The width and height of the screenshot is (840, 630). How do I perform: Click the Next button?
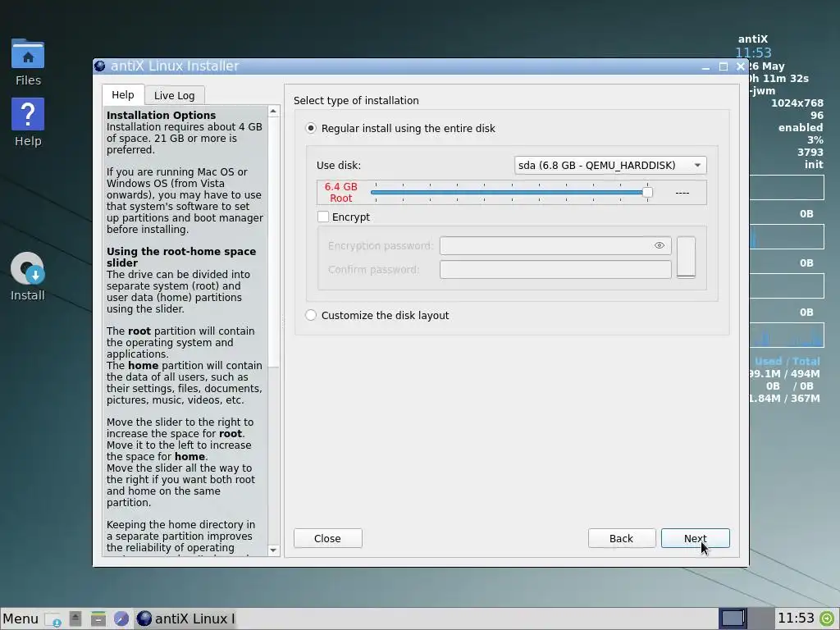click(x=696, y=538)
